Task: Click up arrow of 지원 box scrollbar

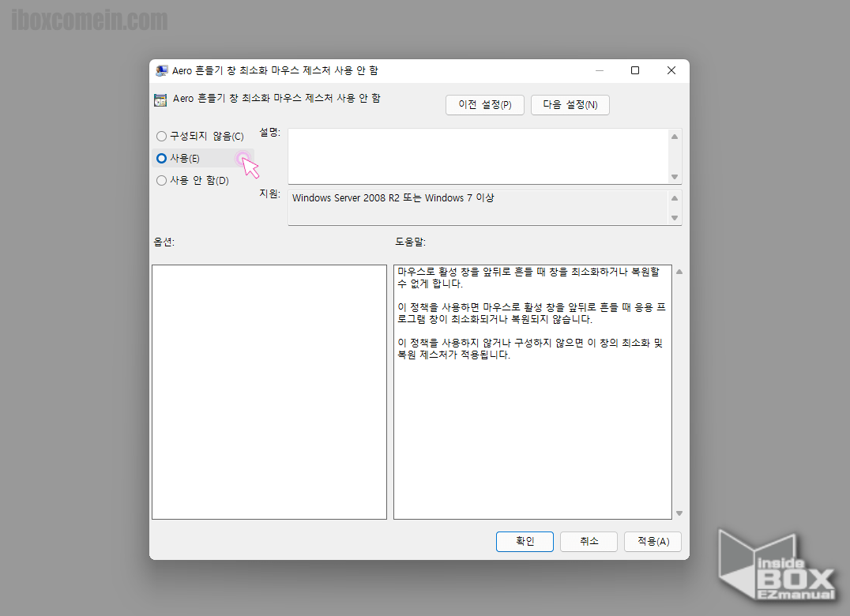Action: pos(675,198)
